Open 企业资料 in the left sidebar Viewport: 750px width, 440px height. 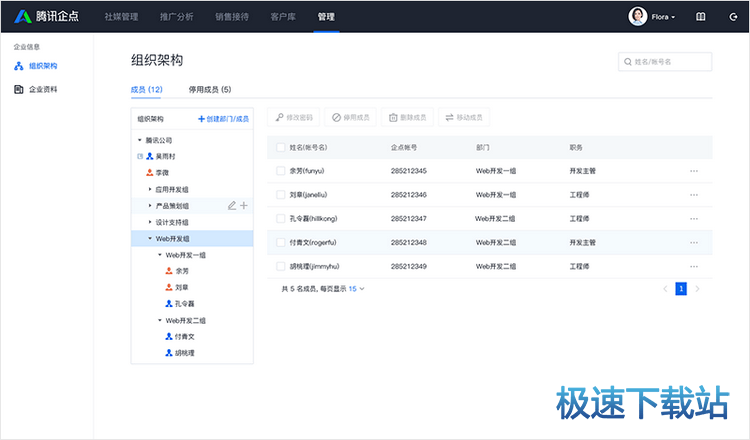(x=43, y=89)
